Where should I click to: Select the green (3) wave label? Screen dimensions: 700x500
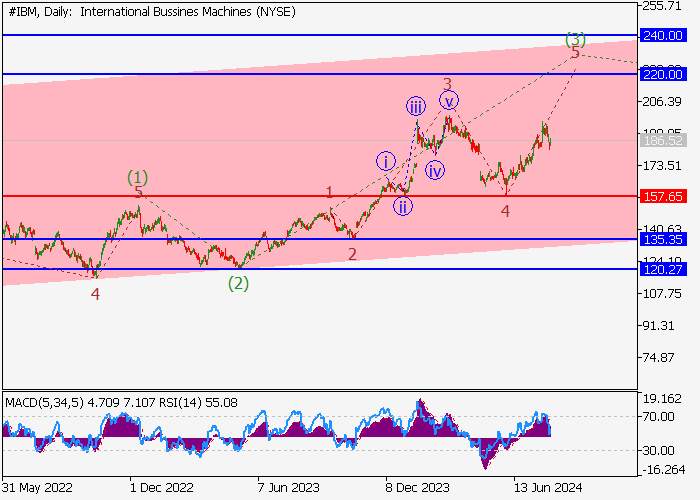pyautogui.click(x=575, y=39)
